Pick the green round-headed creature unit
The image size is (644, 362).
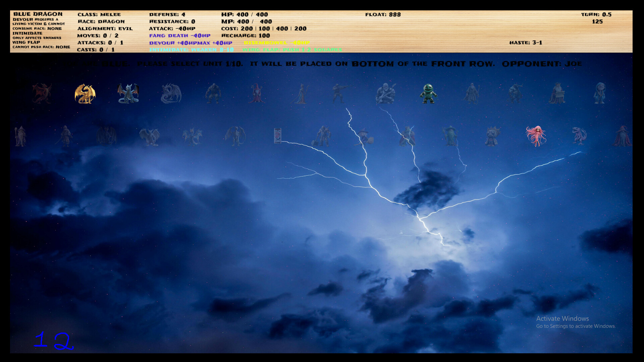coord(428,94)
